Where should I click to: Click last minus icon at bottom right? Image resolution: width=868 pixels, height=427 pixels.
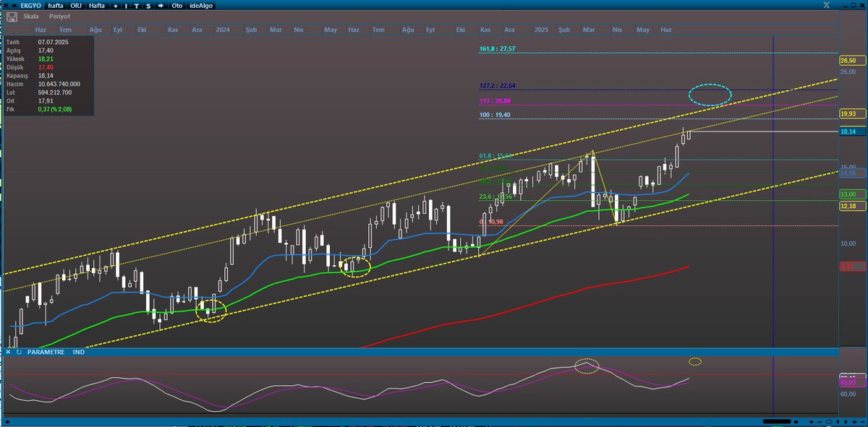click(x=862, y=422)
